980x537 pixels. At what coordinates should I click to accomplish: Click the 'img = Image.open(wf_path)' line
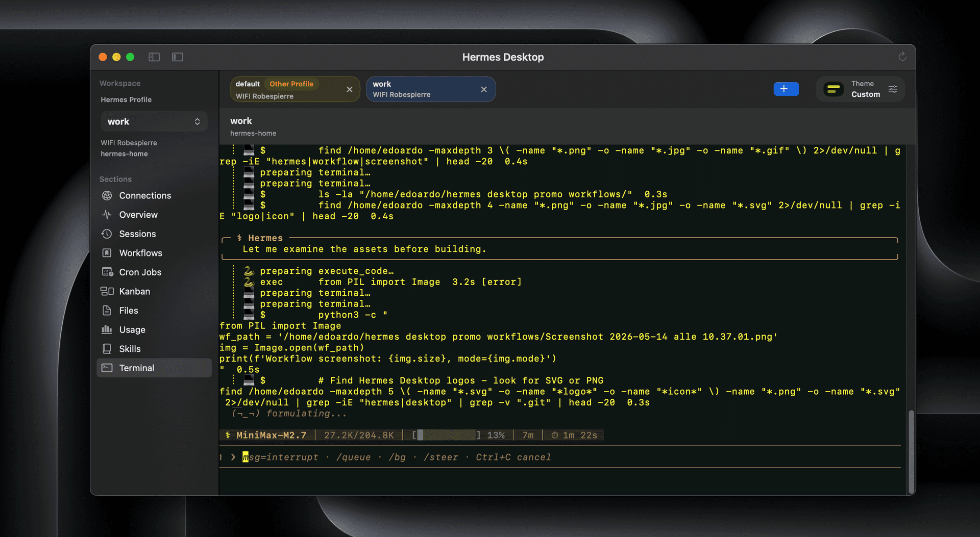292,348
